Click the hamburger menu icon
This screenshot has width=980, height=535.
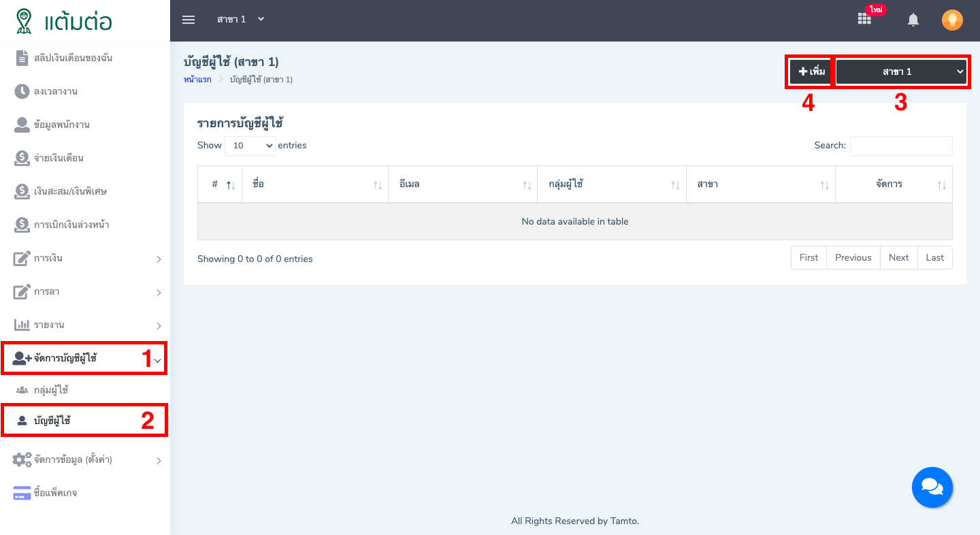[x=189, y=20]
